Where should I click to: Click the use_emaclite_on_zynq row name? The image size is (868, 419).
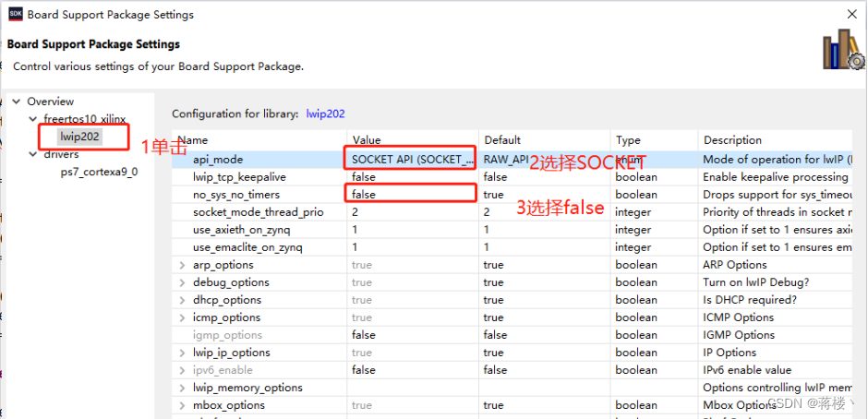(x=247, y=247)
